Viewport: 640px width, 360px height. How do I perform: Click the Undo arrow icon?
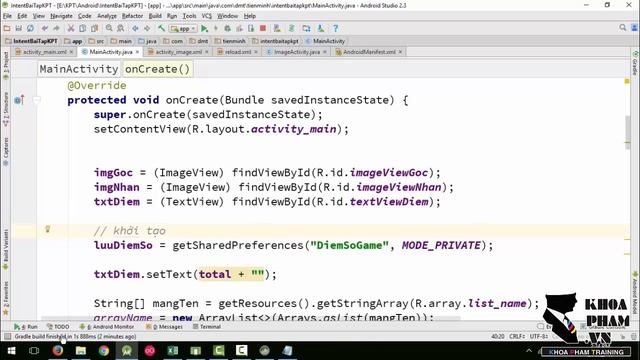(44, 28)
